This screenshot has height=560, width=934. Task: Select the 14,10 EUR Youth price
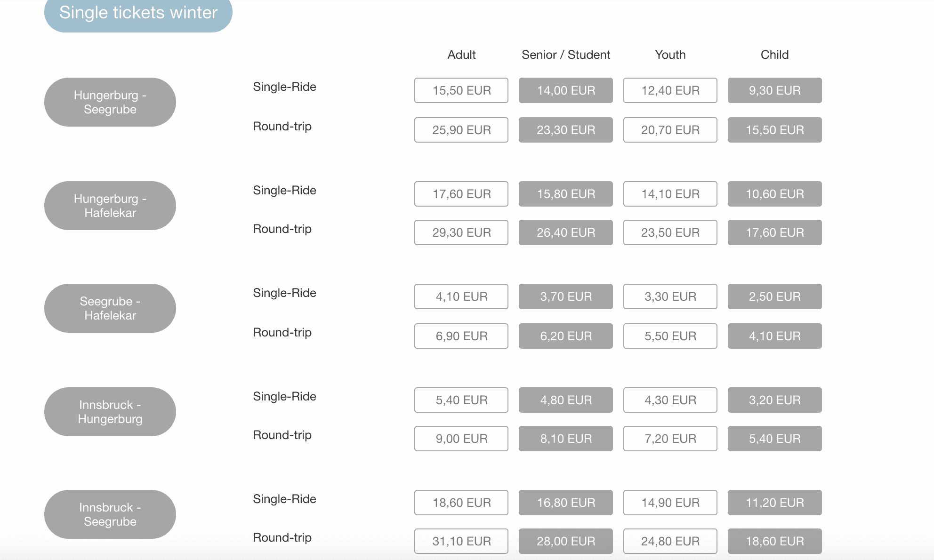pos(670,194)
